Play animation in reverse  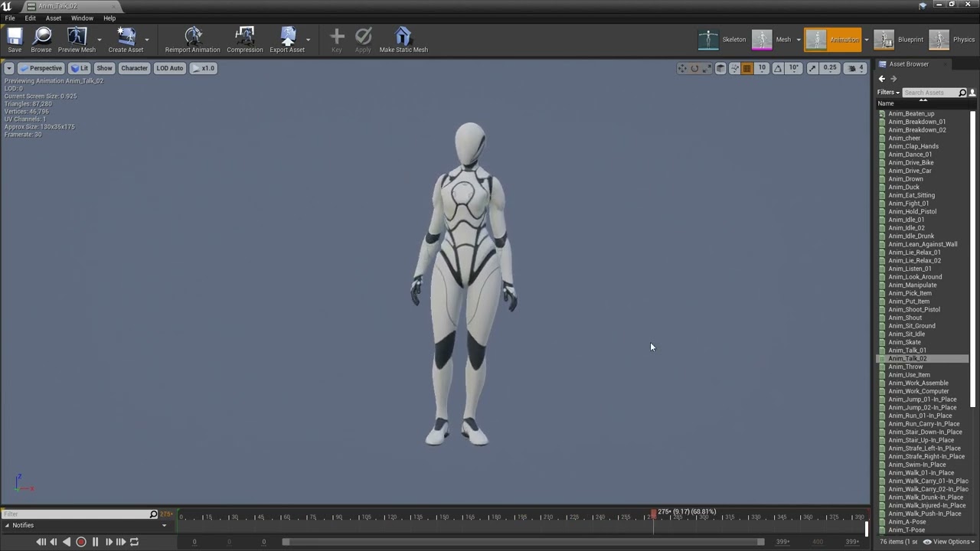click(x=67, y=542)
